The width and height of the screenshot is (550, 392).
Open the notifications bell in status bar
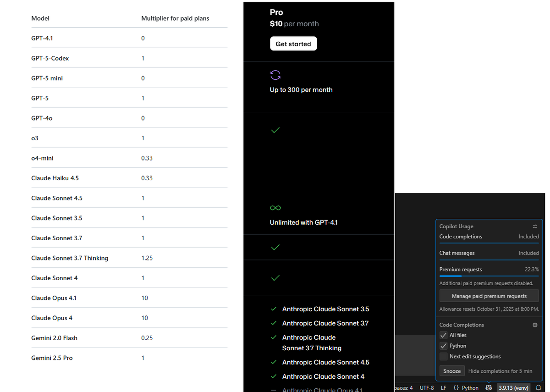(539, 387)
